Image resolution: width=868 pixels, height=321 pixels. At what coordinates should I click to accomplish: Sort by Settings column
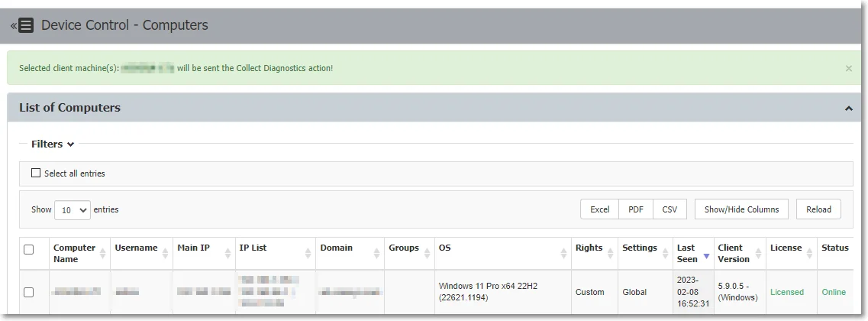(645, 254)
